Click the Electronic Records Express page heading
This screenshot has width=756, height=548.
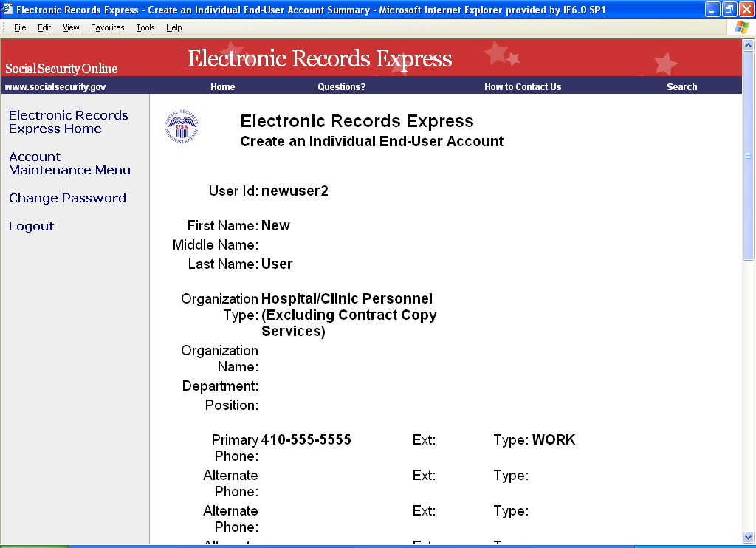click(357, 121)
